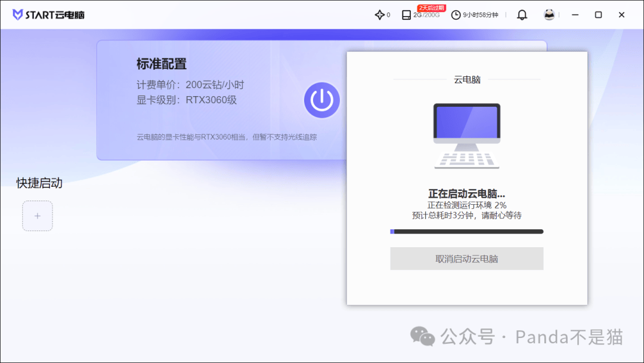Click the cloud computer illustration
Screen dimensions: 644x363
(467, 136)
